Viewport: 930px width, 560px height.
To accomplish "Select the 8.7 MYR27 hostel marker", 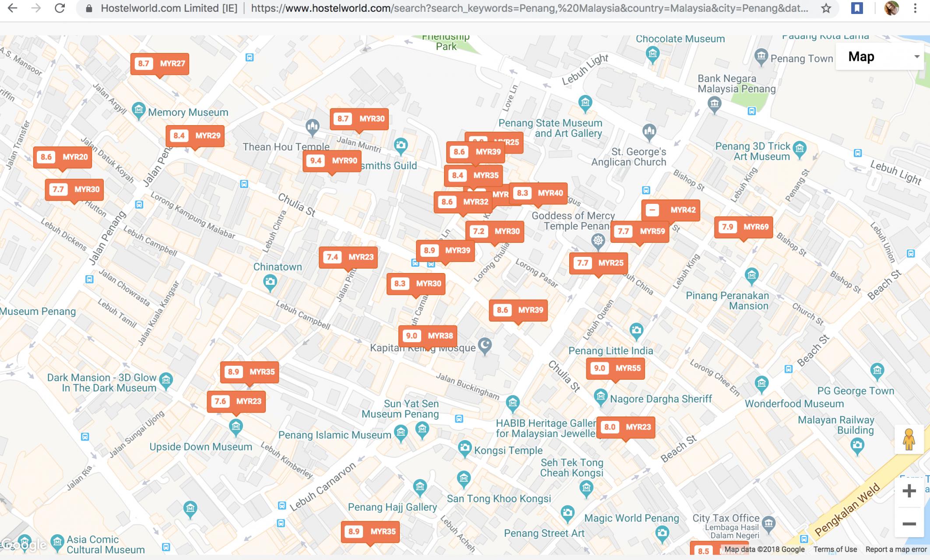I will [160, 64].
